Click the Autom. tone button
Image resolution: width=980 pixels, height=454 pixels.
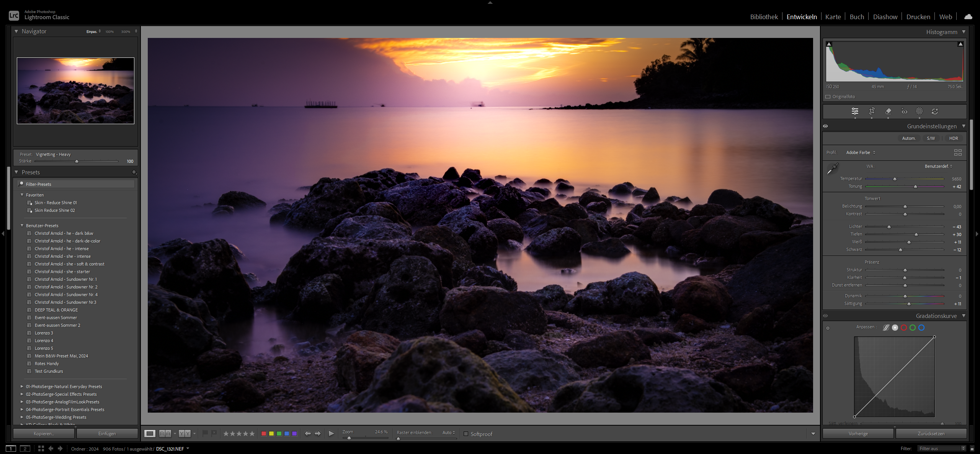[909, 138]
